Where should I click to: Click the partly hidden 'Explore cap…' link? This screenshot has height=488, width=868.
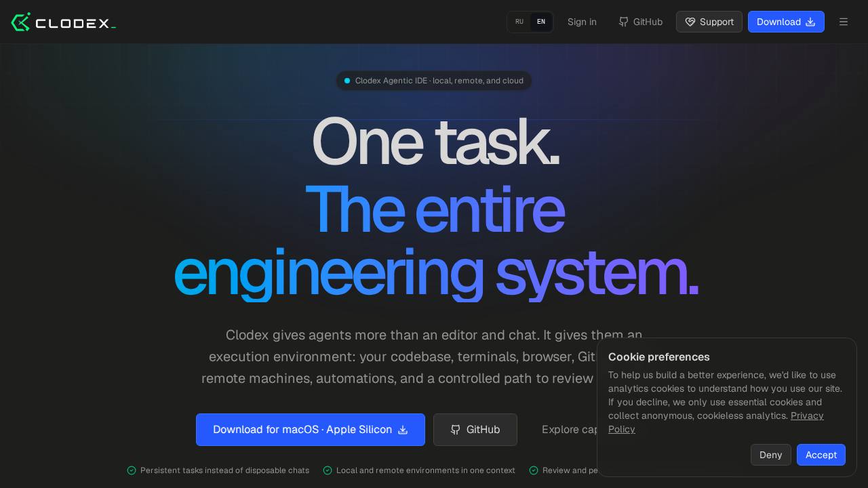[569, 430]
